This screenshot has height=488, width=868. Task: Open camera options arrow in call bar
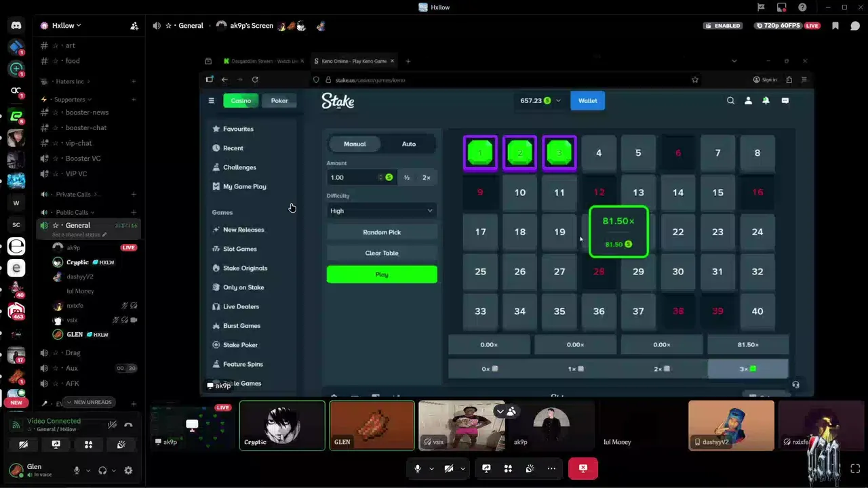[462, 468]
